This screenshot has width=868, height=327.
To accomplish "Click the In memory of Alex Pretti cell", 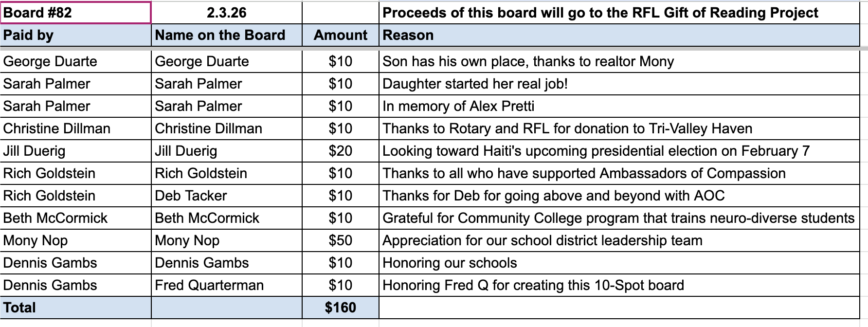I will pos(619,106).
